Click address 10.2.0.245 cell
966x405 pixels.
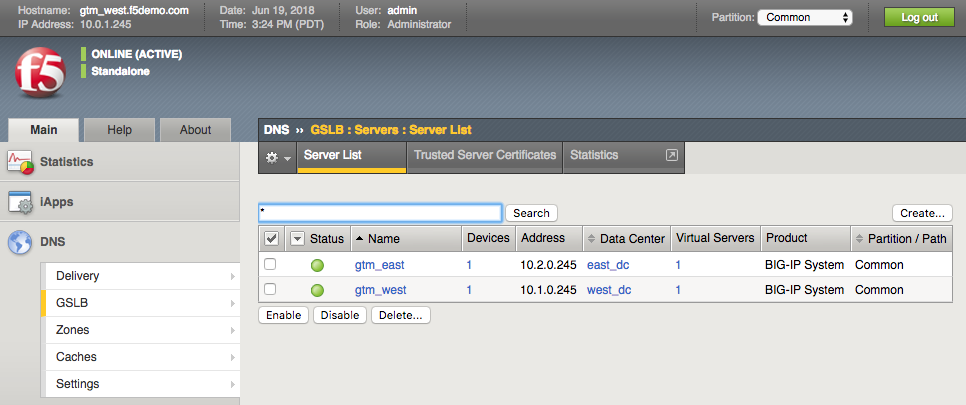tap(548, 265)
